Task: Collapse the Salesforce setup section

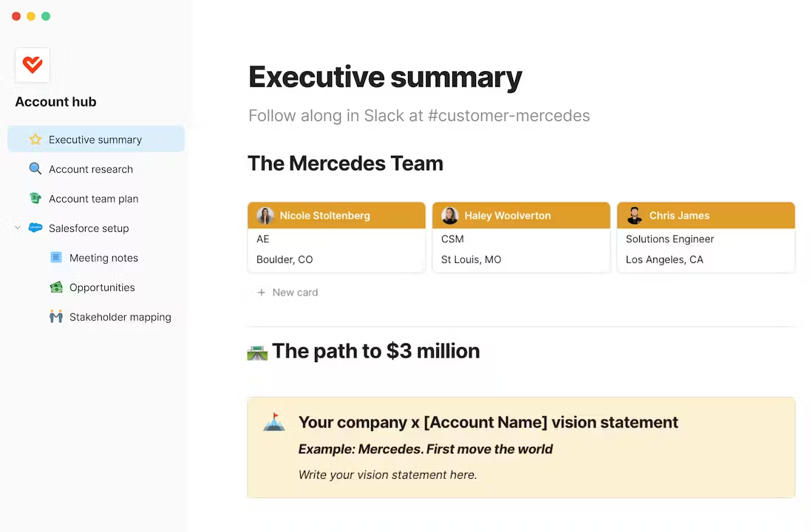Action: tap(18, 228)
